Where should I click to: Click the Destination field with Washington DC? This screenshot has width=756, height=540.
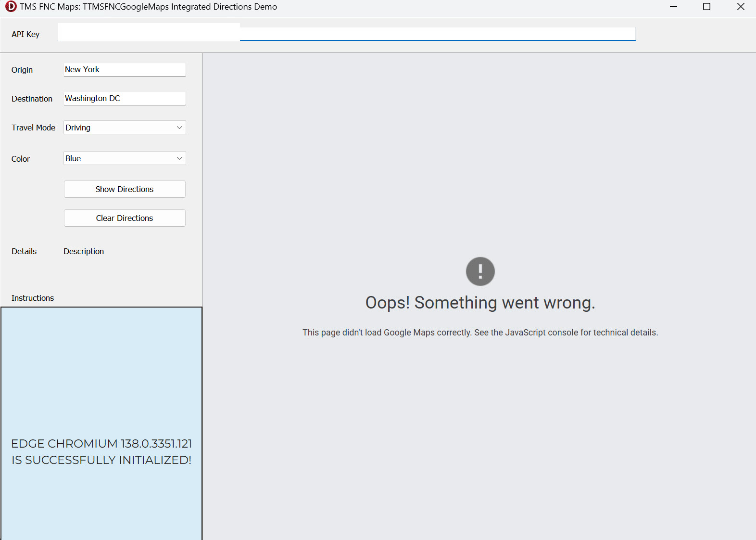(125, 99)
